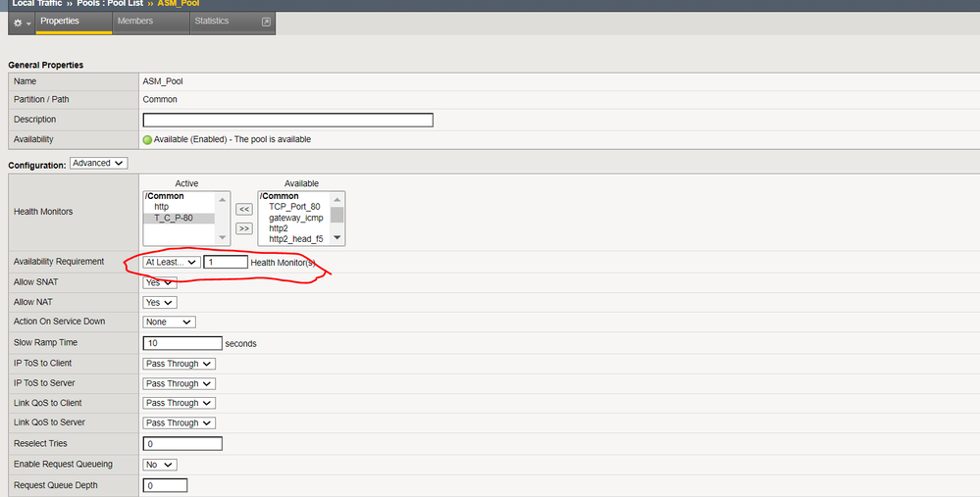Click Active list scrollbar up arrow
This screenshot has width=980, height=497.
point(222,200)
